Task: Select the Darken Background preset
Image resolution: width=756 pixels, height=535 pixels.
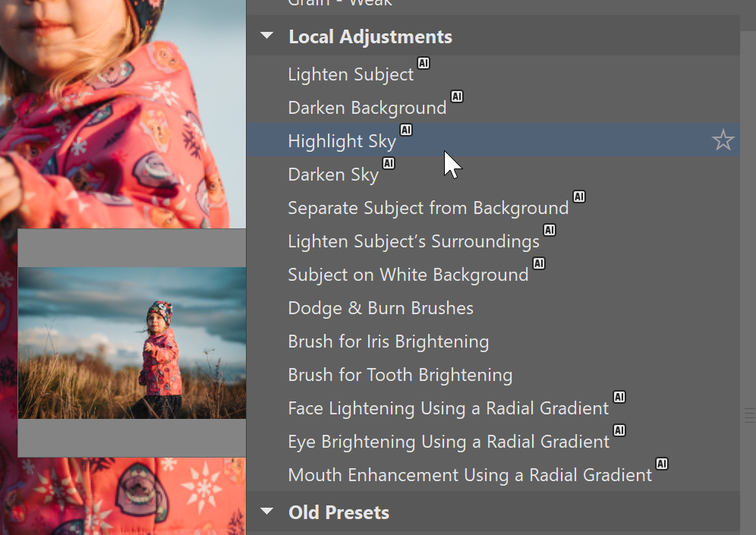Action: pos(367,108)
